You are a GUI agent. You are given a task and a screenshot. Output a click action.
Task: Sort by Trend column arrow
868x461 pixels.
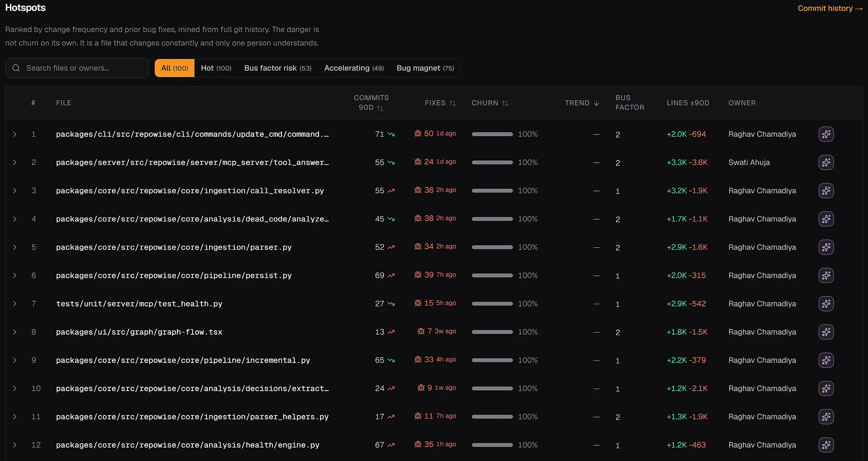click(x=596, y=103)
